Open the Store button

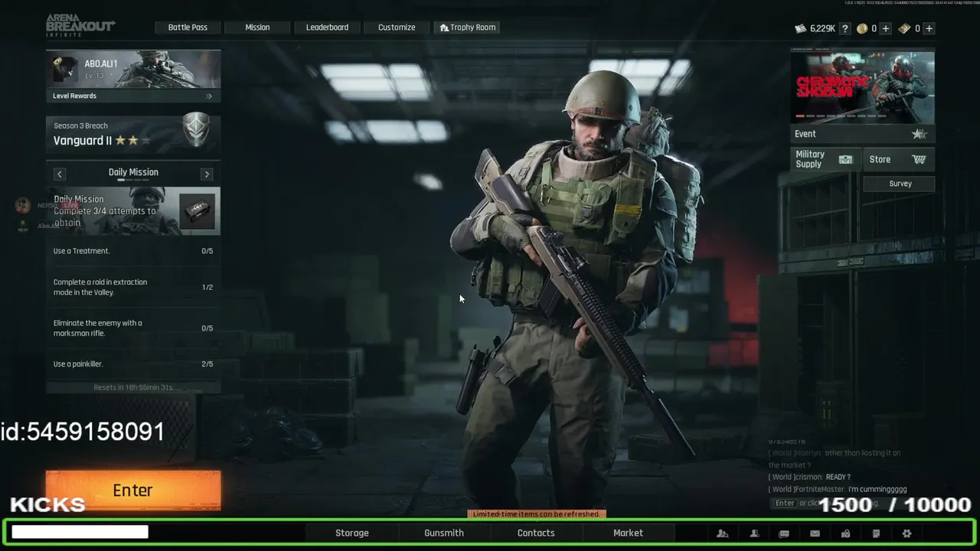coord(899,159)
